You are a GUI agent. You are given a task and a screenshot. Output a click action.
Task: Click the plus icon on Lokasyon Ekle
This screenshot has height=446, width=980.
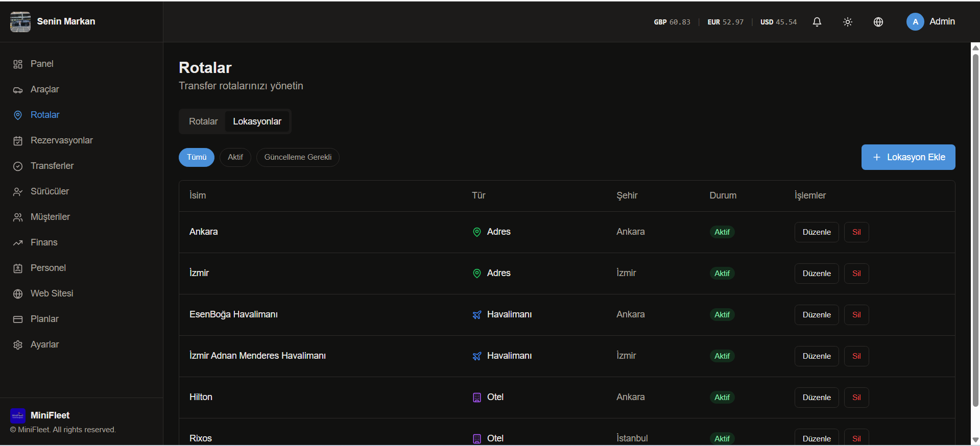pos(877,157)
